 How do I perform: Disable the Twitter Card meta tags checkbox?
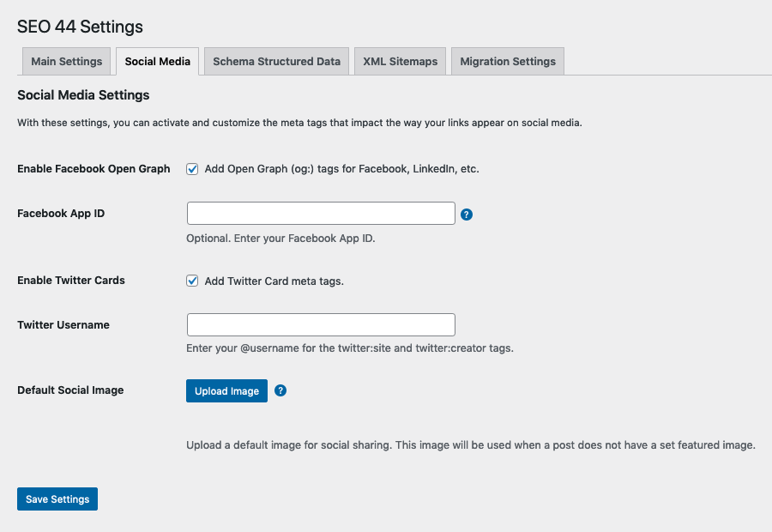click(x=192, y=281)
